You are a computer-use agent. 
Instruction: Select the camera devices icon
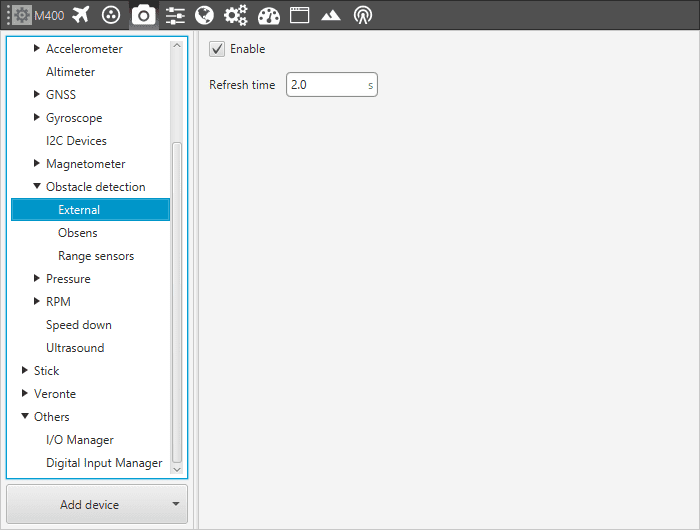[143, 15]
